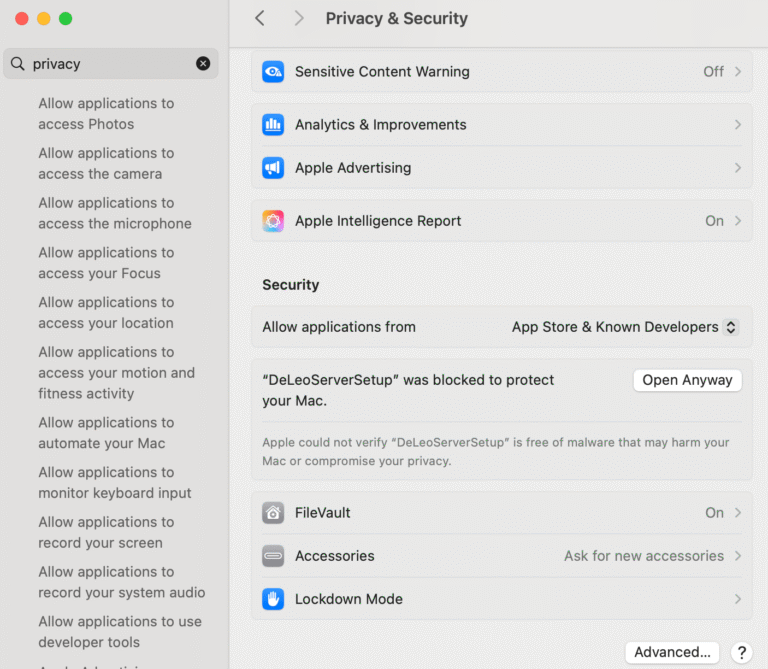Click the On value for FileVault
The width and height of the screenshot is (768, 669).
point(714,513)
